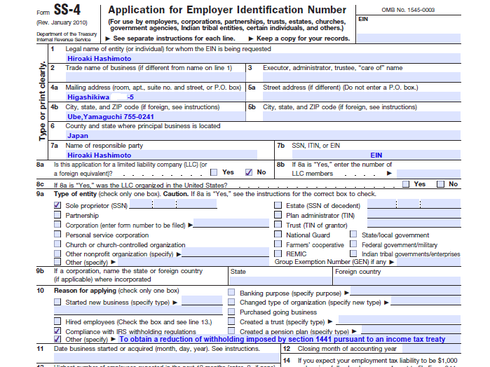This screenshot has width=490, height=367.
Task: Check the LLC Yes box on line 8a
Action: tap(214, 172)
